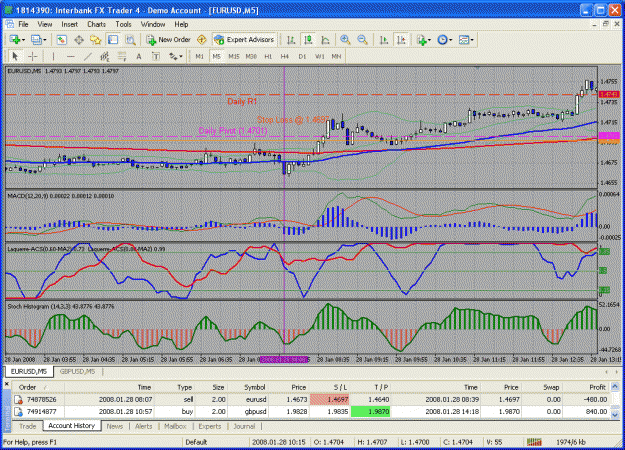Sort history by Symbol column header
Viewport: 625px width, 450px height.
pos(248,387)
